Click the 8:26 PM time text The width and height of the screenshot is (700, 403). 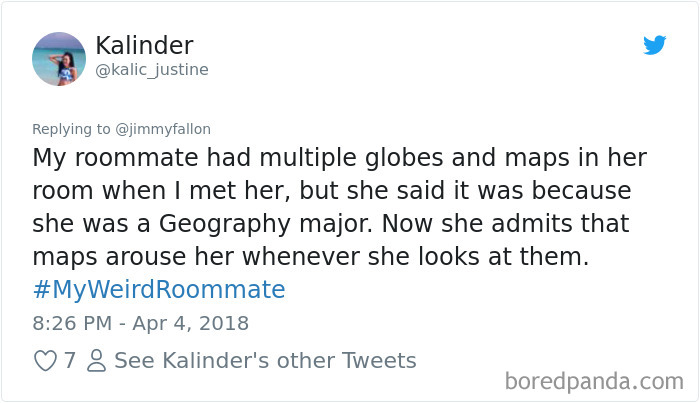coord(74,323)
